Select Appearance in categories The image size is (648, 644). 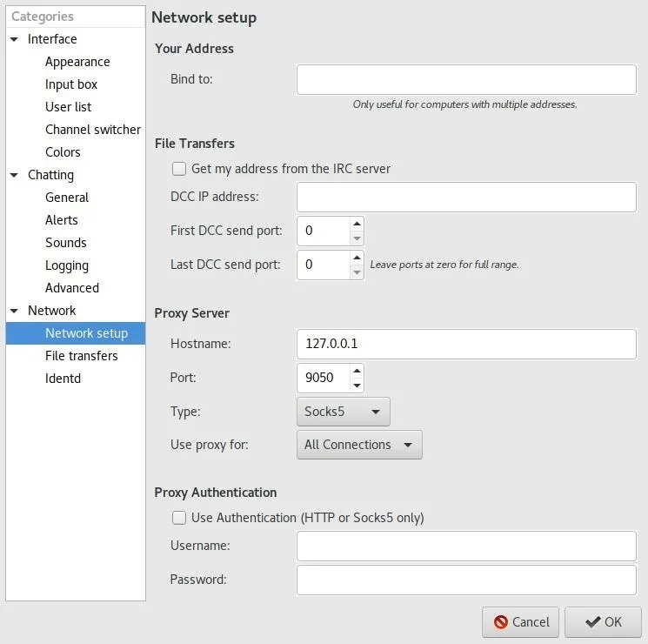pyautogui.click(x=77, y=62)
